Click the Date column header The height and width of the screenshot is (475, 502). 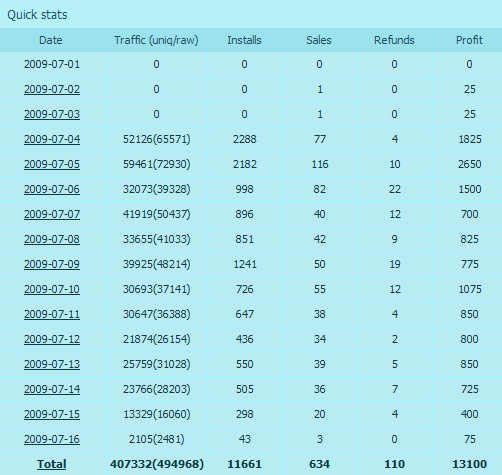point(51,40)
